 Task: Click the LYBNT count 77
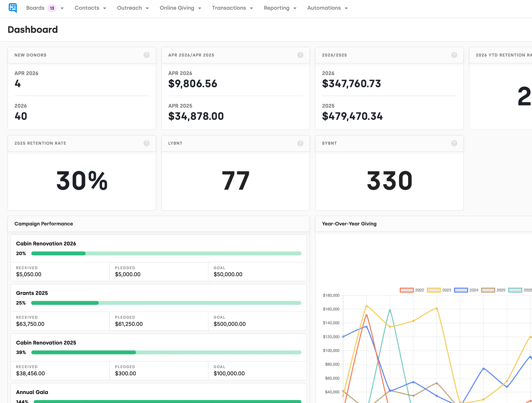pyautogui.click(x=236, y=181)
